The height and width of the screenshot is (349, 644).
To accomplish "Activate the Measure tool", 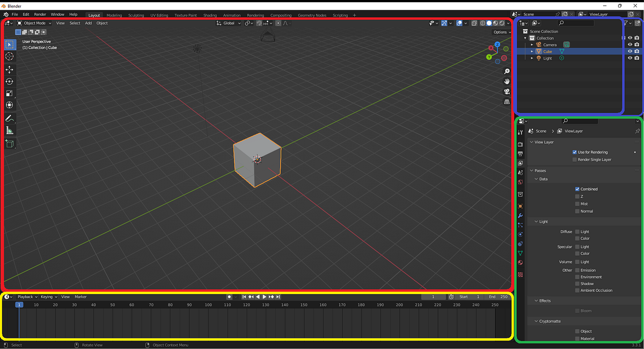I will click(9, 130).
